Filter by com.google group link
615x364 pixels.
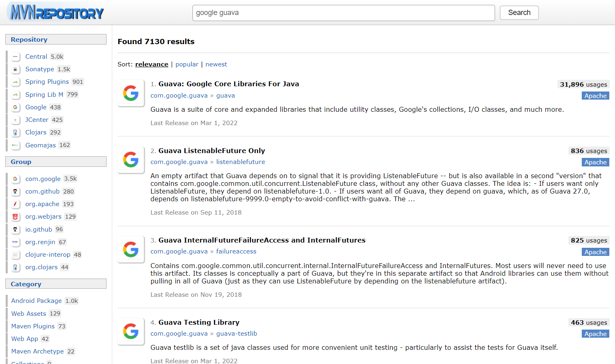pos(43,179)
